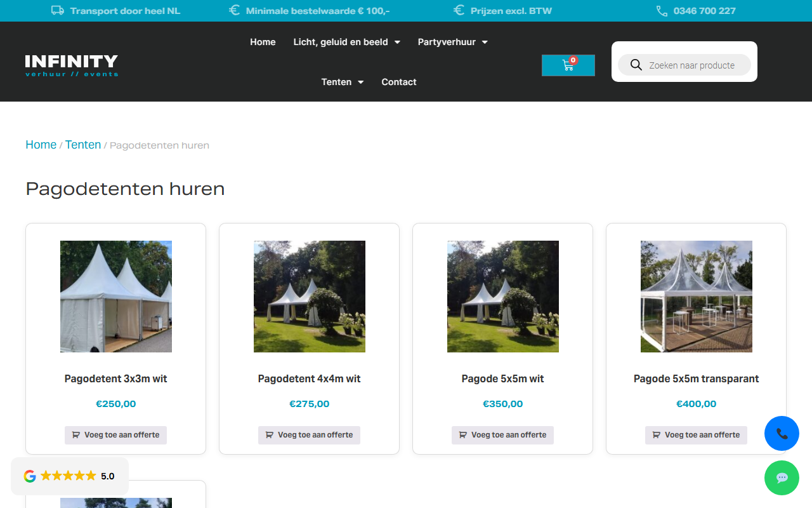Click the Tenten breadcrumb link

(x=83, y=145)
